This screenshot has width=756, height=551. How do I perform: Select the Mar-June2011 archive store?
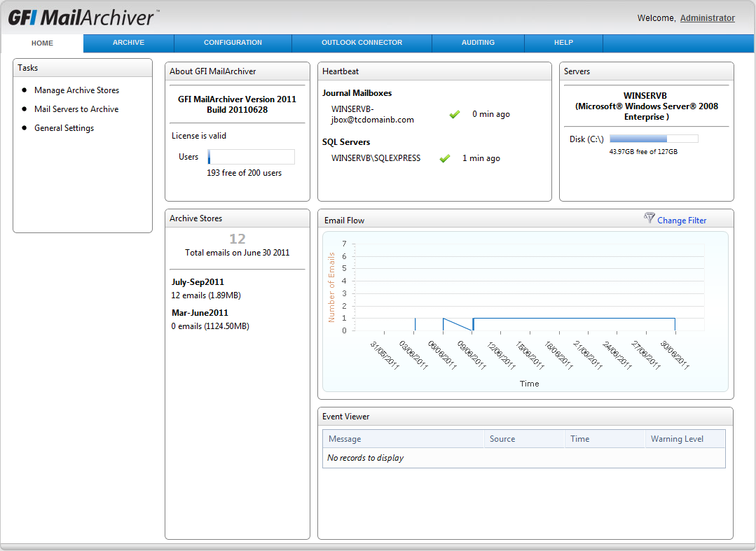tap(200, 313)
